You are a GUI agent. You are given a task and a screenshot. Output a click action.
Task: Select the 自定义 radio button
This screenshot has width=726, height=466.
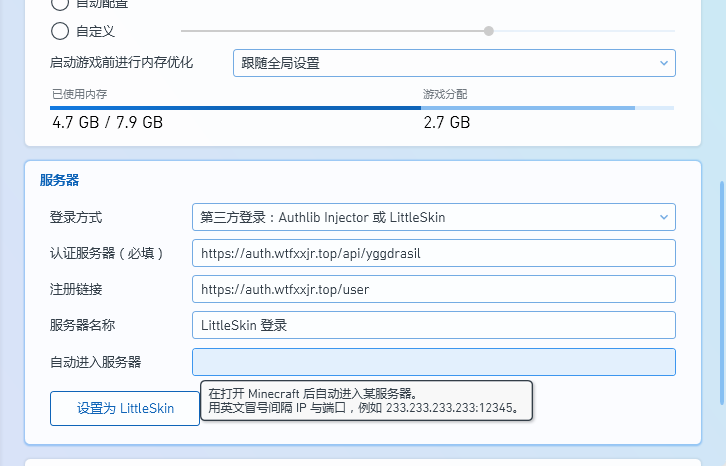[x=60, y=31]
